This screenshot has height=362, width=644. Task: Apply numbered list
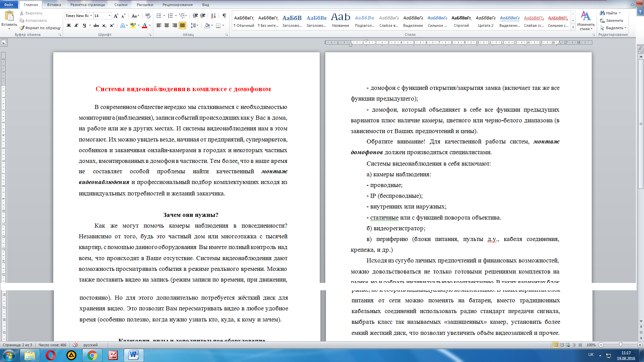tap(170, 16)
